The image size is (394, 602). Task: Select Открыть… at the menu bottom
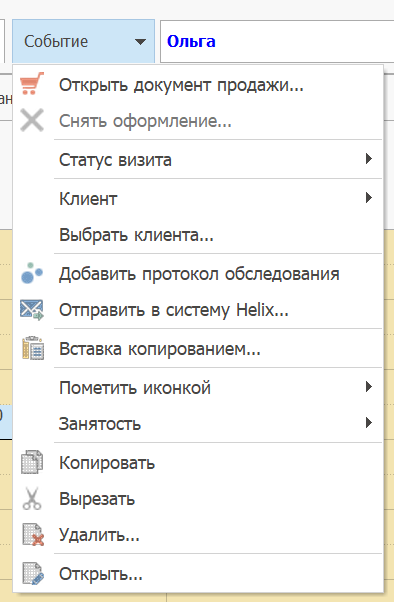click(x=198, y=574)
